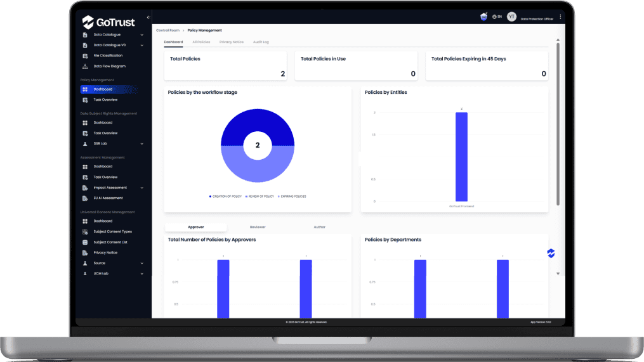This screenshot has width=644, height=362.
Task: Switch to the Dashboard tab
Action: [x=173, y=42]
